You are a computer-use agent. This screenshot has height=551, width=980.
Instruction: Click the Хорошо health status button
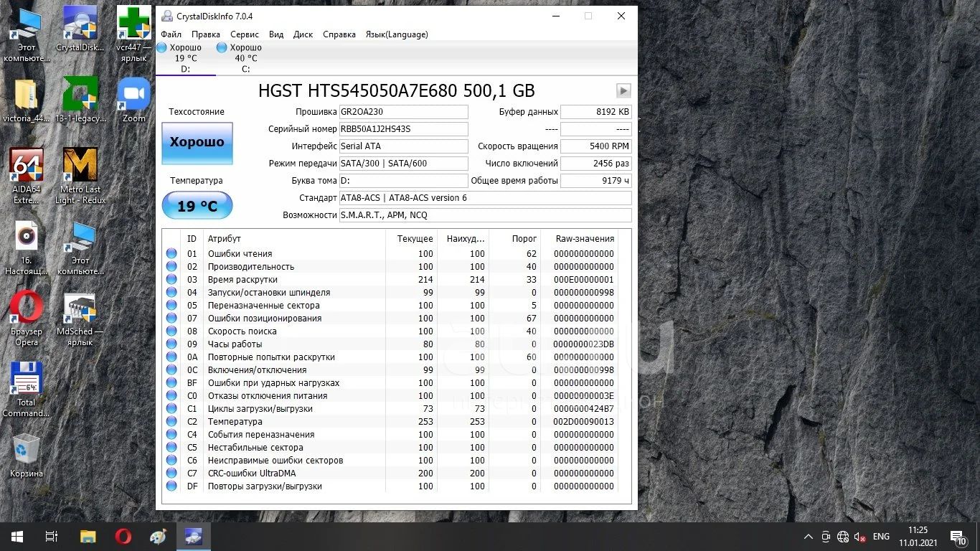(x=197, y=142)
